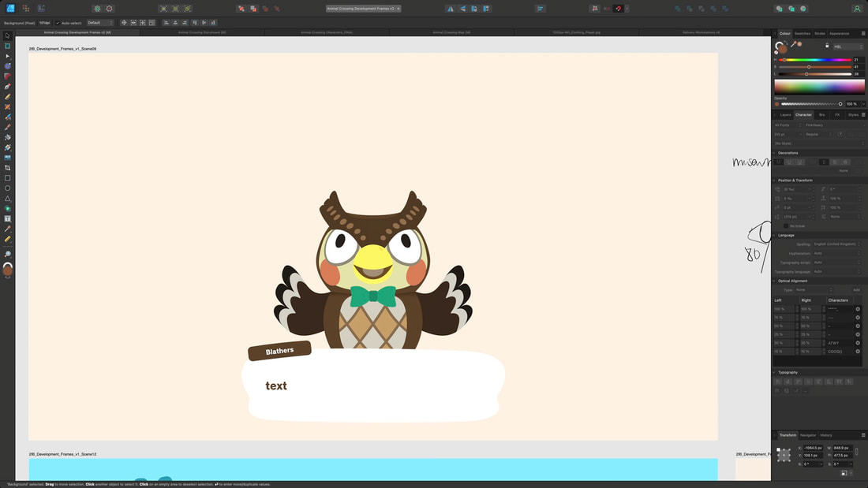The height and width of the screenshot is (488, 868).
Task: Adjust the Hue slider
Action: coord(815,60)
